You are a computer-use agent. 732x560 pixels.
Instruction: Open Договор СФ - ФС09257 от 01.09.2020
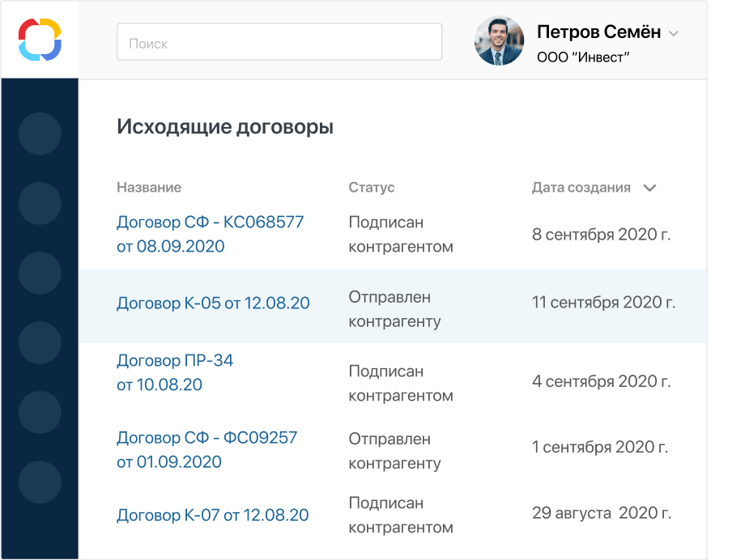pos(206,450)
